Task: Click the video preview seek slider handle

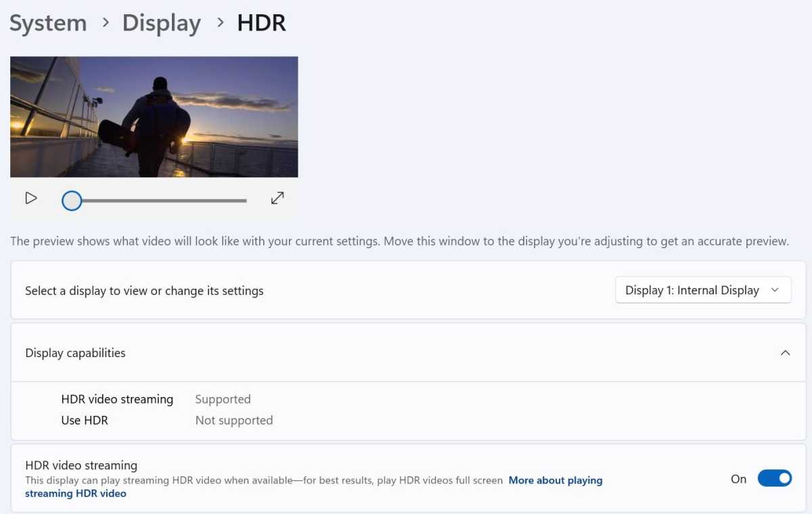Action: click(x=72, y=201)
